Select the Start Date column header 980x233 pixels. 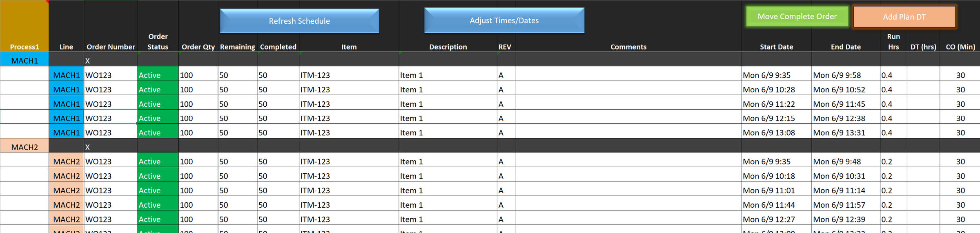click(776, 47)
